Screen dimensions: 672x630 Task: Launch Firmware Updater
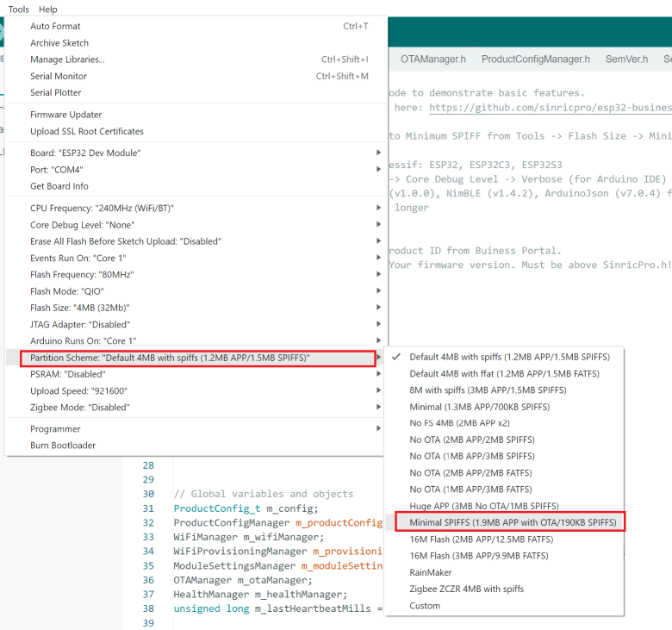click(196, 115)
